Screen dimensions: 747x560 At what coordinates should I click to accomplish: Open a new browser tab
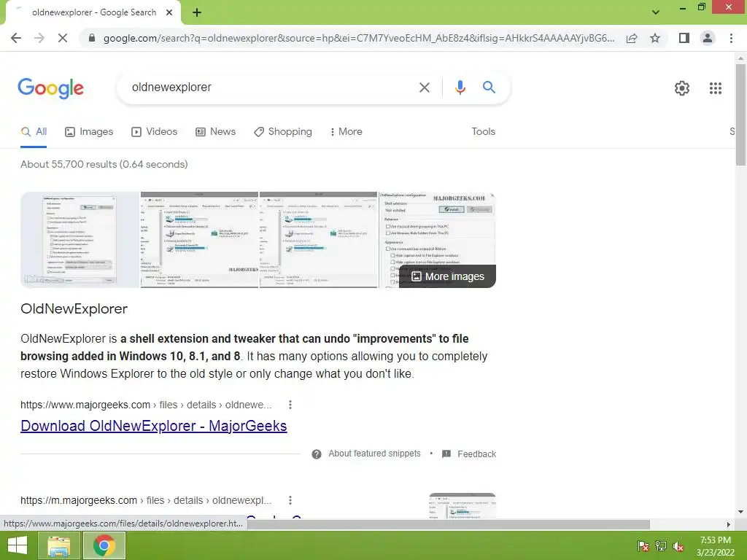pyautogui.click(x=197, y=13)
